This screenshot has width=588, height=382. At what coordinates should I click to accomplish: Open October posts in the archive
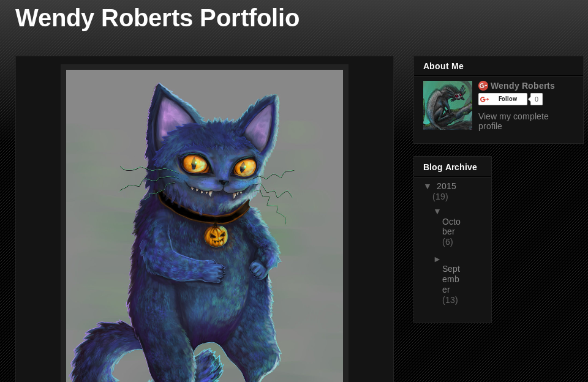click(x=451, y=227)
